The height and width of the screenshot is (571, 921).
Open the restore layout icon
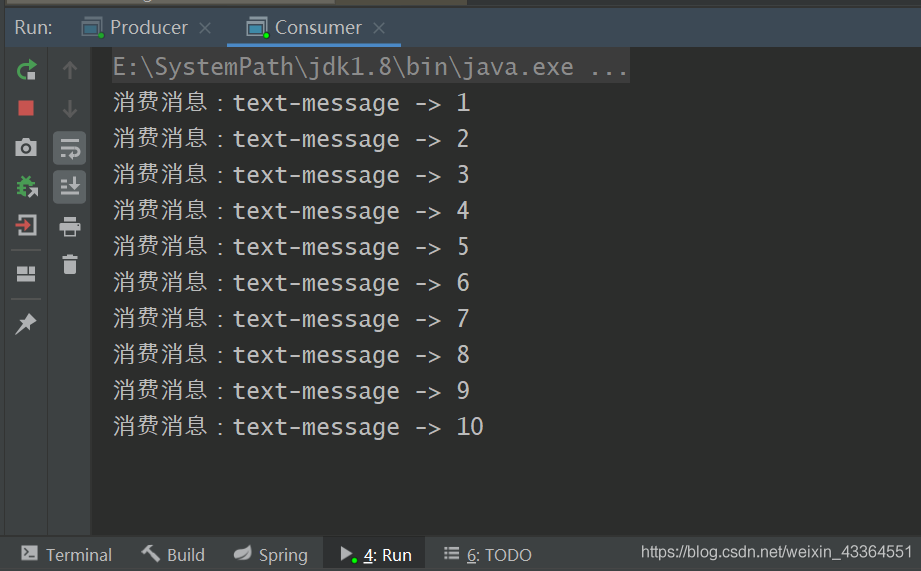coord(26,274)
